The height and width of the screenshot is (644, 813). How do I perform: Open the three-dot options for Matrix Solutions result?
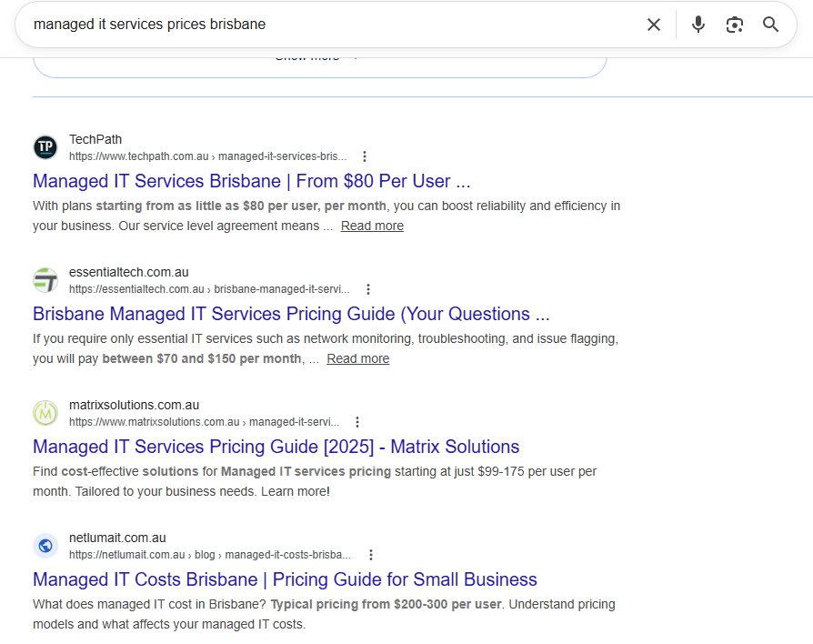tap(356, 421)
